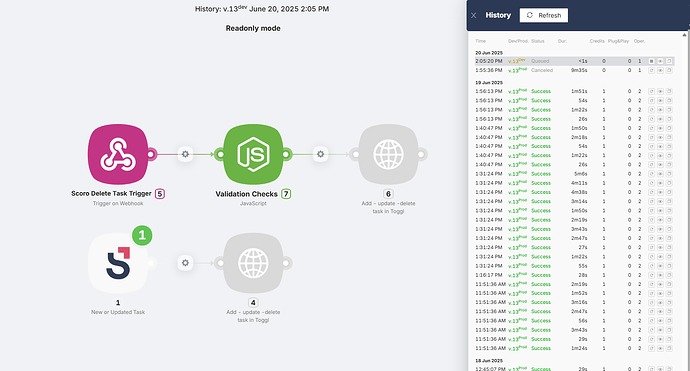Open gear settings after the Scoro task node

coord(185,263)
